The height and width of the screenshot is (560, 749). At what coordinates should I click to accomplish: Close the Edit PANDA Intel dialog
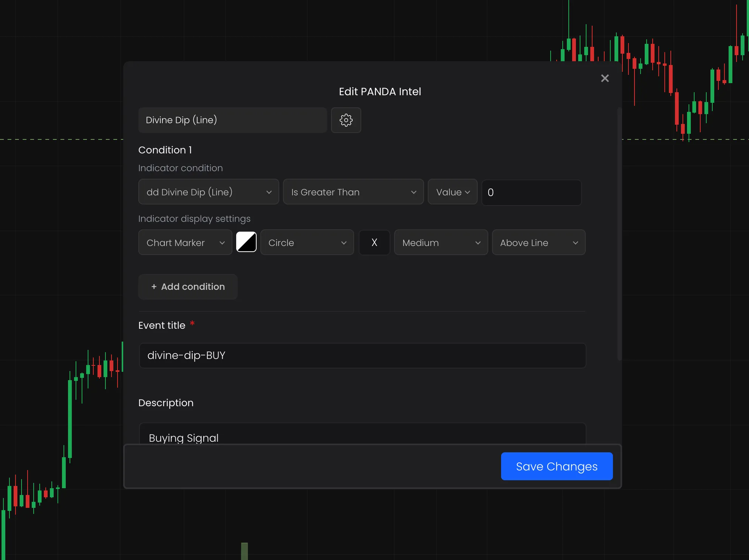tap(605, 78)
